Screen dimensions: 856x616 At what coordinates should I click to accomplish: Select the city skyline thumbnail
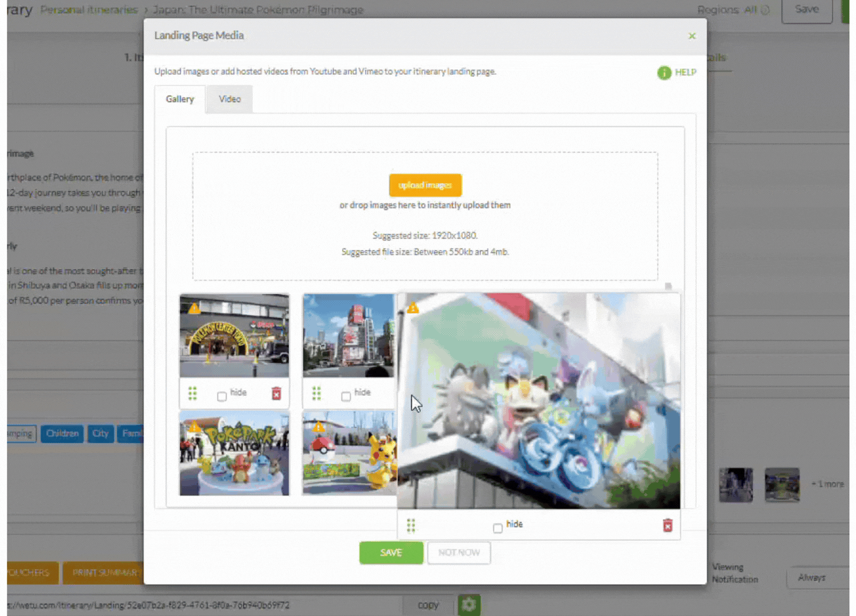pos(349,336)
